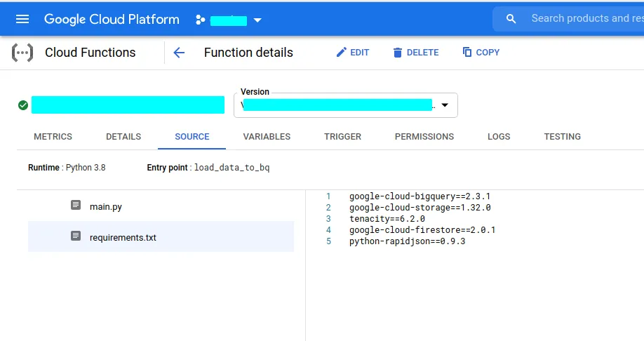Expand the Version dropdown

444,105
